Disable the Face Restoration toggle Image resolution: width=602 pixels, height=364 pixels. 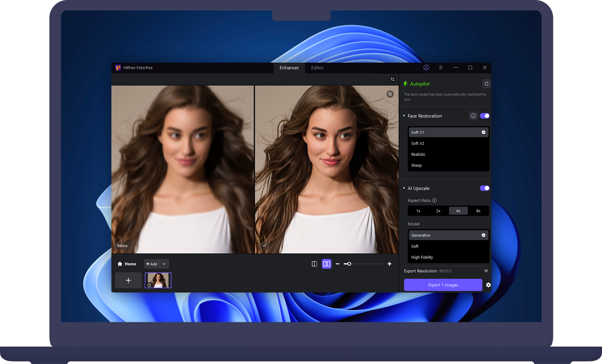point(484,116)
